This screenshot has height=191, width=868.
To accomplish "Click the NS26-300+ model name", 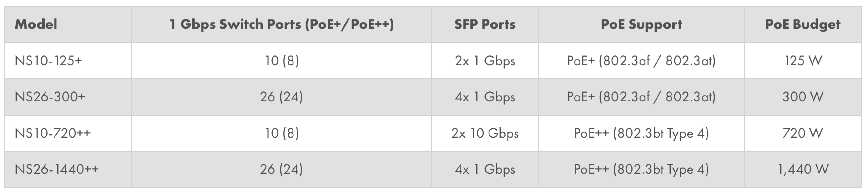I will click(x=50, y=97).
